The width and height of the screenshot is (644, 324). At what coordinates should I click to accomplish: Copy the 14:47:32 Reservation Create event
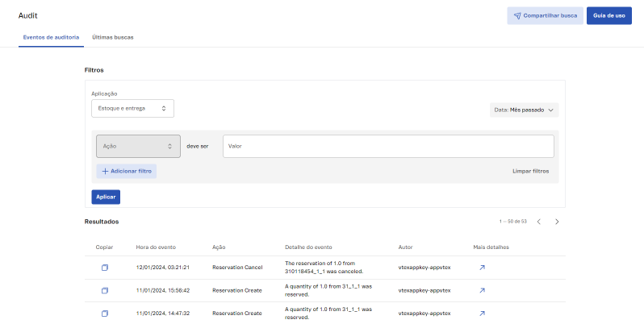click(104, 313)
